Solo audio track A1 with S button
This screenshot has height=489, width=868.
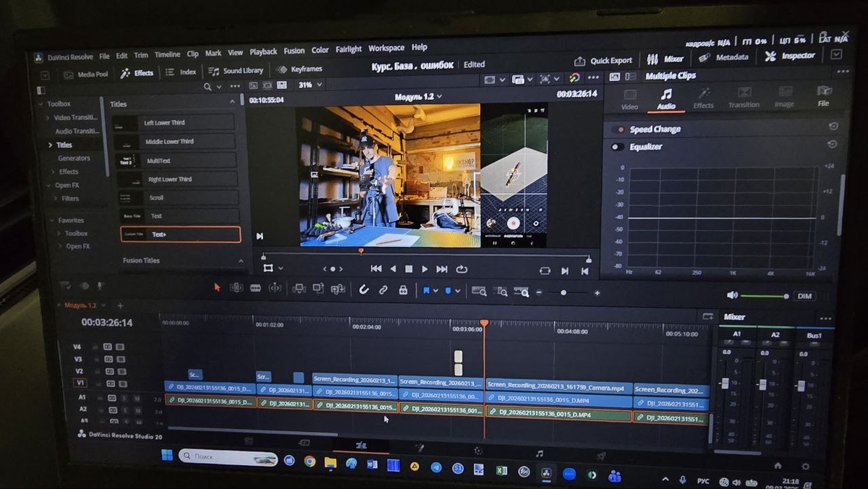124,397
